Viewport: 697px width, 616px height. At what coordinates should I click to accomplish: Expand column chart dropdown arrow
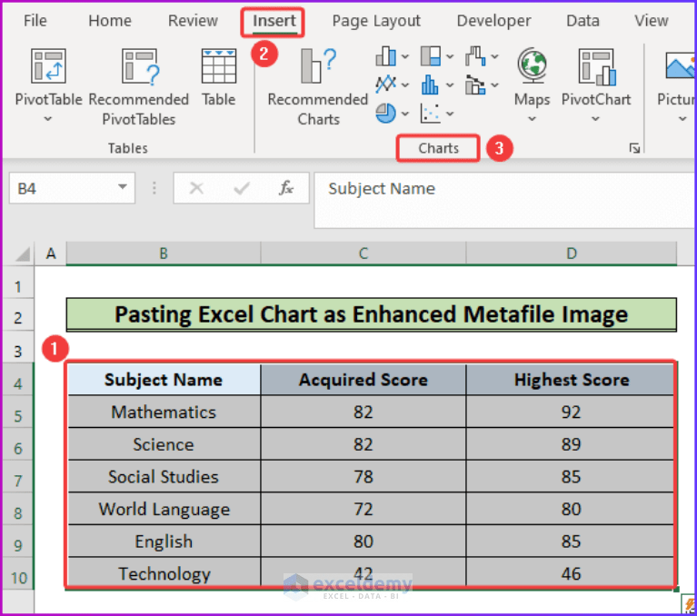[405, 56]
